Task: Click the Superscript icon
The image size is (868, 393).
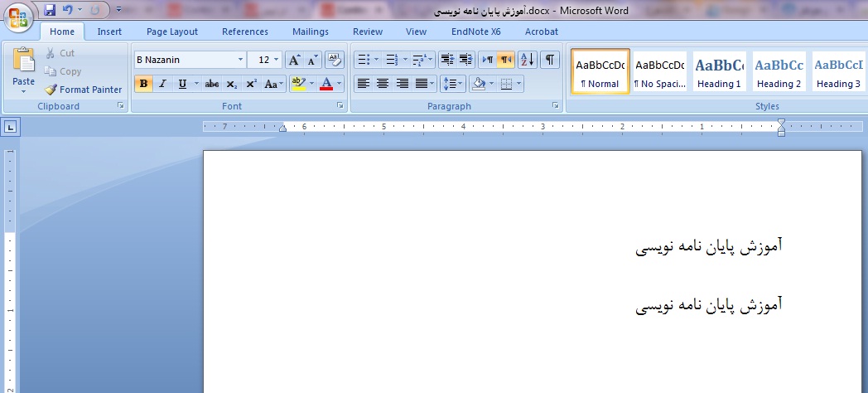Action: (x=251, y=84)
